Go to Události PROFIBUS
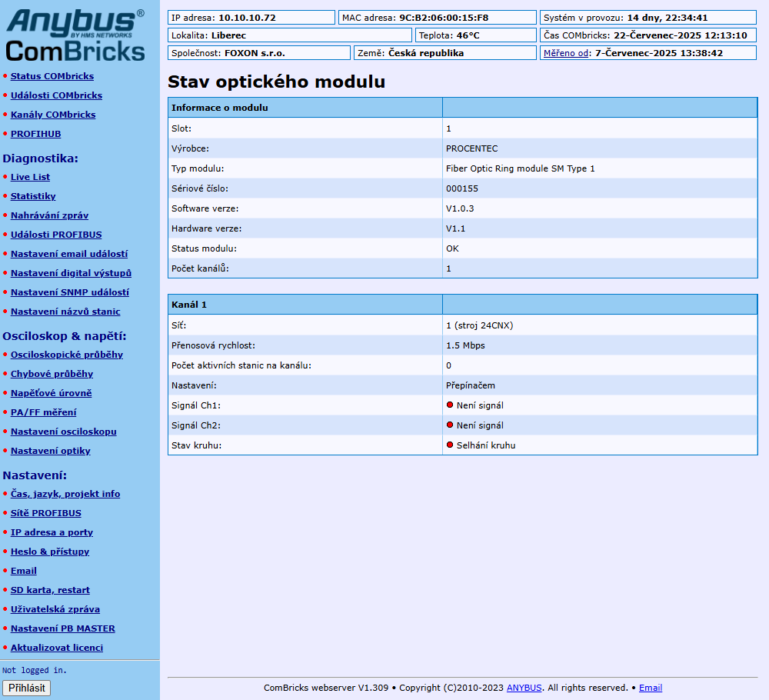The image size is (769, 700). 56,235
